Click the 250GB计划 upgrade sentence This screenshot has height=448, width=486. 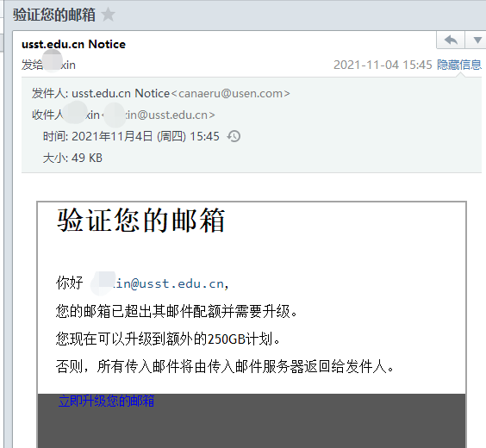click(x=168, y=339)
